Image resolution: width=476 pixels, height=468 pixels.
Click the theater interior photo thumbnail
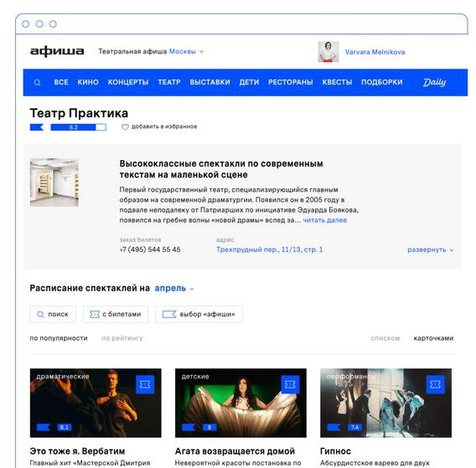tap(54, 183)
